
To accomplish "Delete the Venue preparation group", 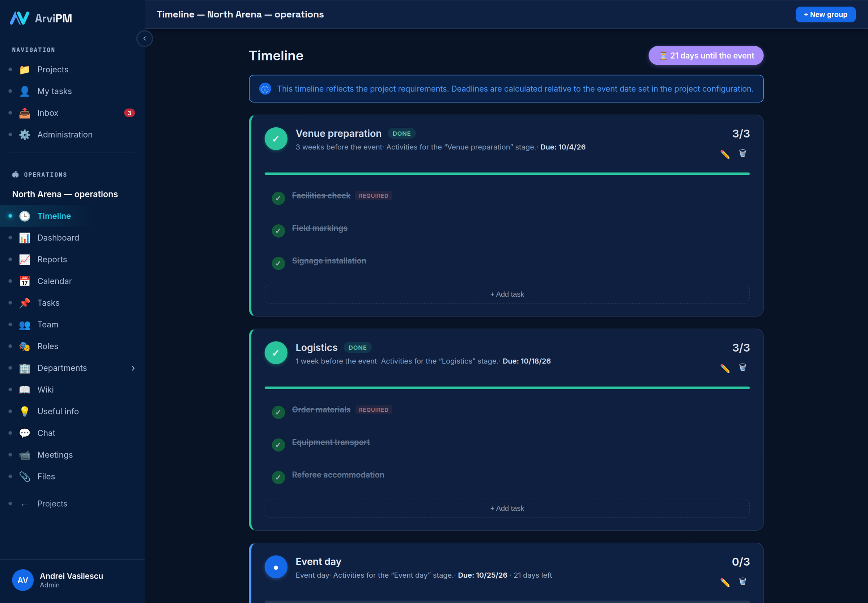I will tap(742, 153).
